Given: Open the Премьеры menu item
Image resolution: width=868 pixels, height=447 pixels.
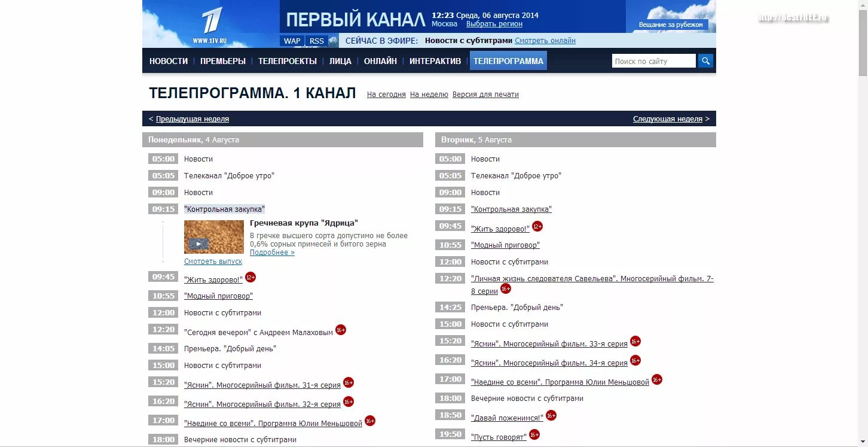Looking at the screenshot, I should point(223,61).
